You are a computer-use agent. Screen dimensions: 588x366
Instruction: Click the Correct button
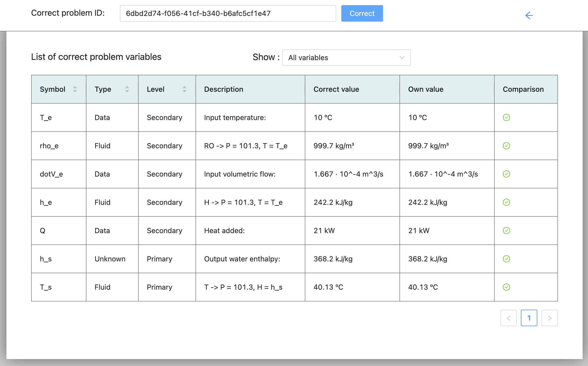click(x=362, y=13)
